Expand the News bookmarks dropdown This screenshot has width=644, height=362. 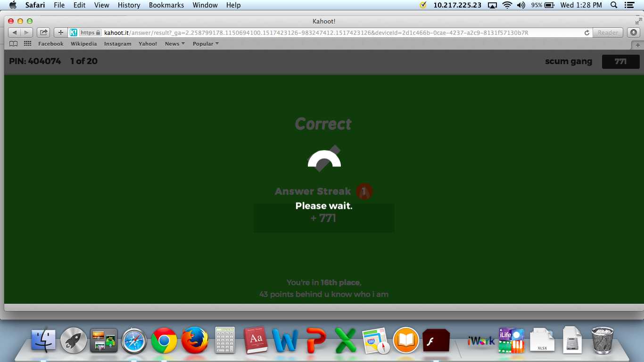pos(174,44)
